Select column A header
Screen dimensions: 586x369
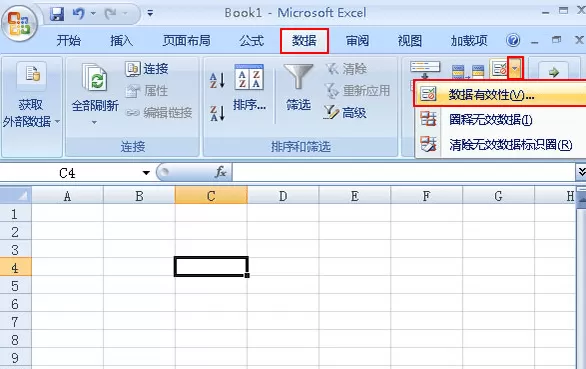(67, 196)
